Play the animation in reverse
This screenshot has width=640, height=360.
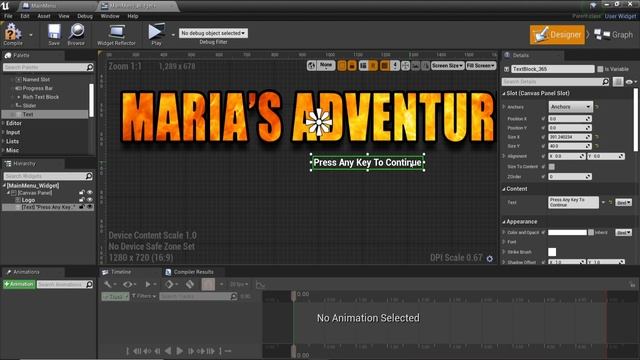(x=168, y=351)
